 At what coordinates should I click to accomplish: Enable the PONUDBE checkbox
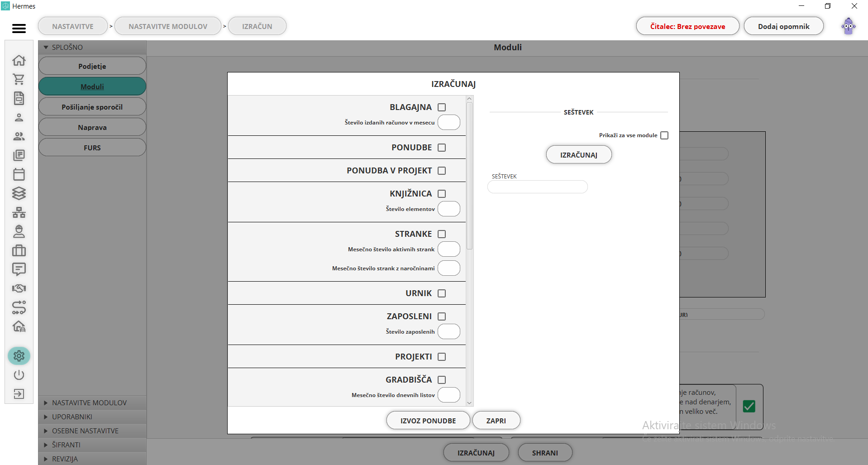coord(442,148)
